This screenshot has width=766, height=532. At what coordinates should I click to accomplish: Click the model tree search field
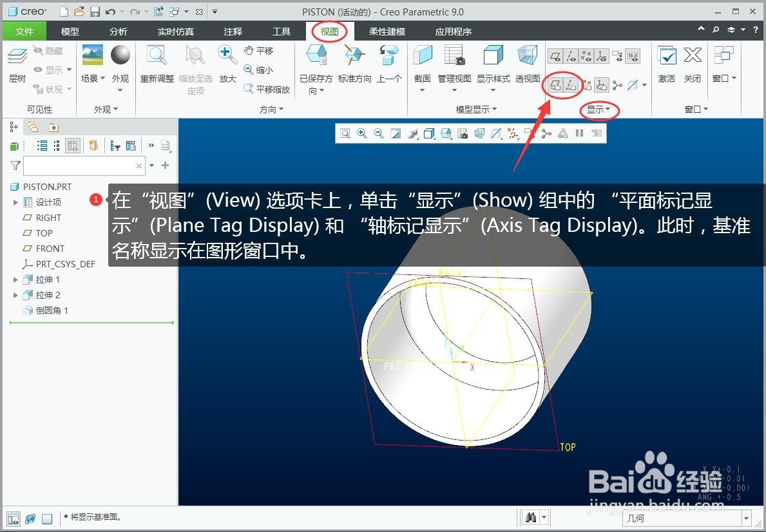84,166
